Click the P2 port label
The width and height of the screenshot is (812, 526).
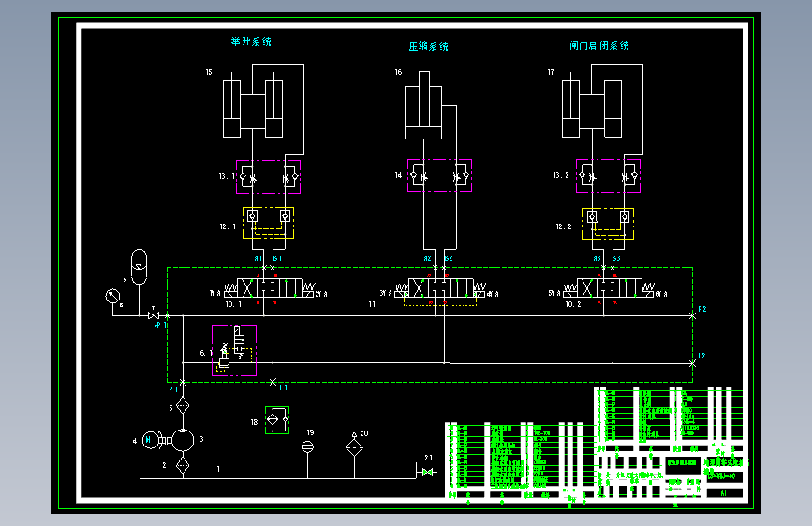702,309
